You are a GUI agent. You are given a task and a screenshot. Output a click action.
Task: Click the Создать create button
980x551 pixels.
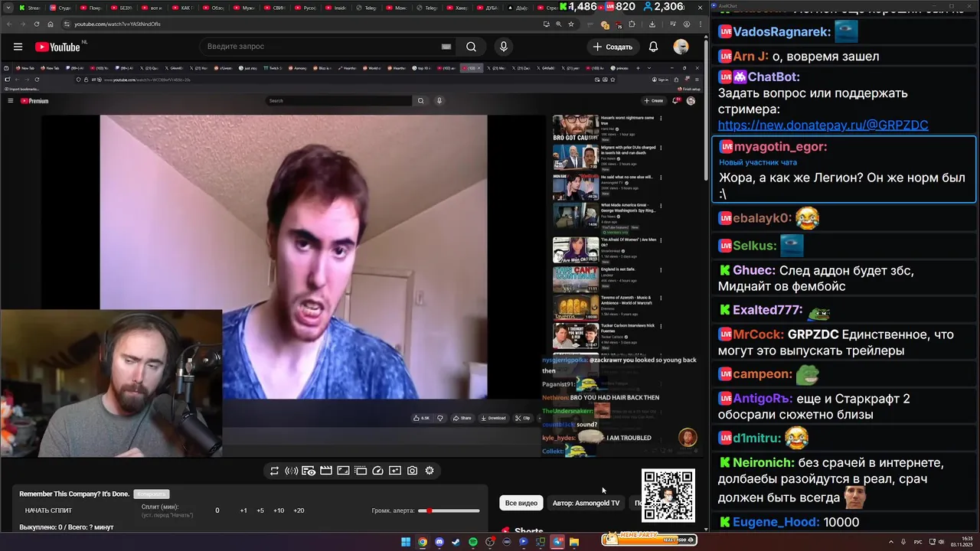pyautogui.click(x=612, y=47)
